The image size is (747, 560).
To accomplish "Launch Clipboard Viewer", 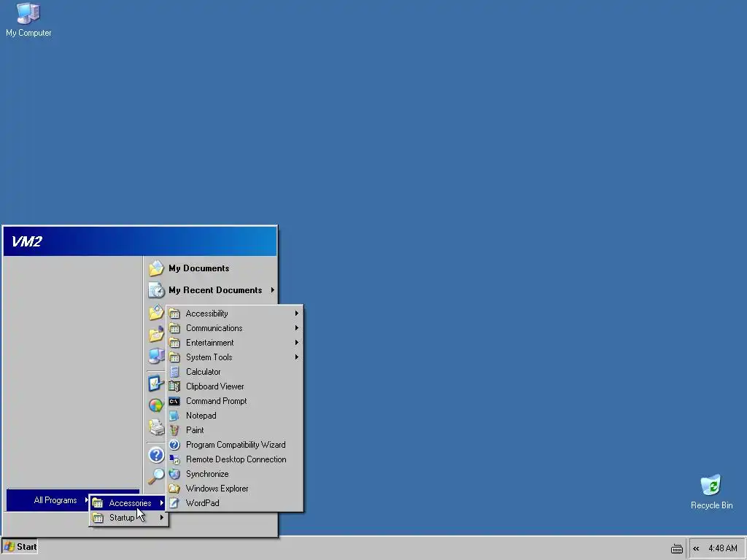I will (x=234, y=386).
